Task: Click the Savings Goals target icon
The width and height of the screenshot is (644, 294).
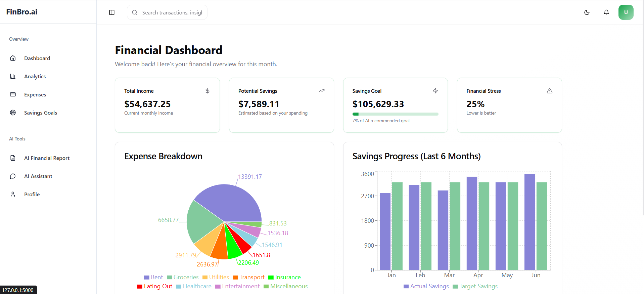Action: coord(13,113)
